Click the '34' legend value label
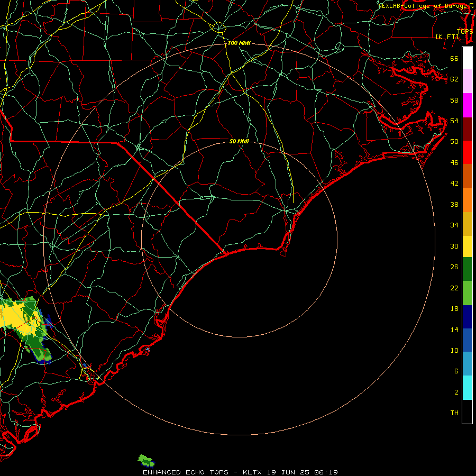 tap(454, 225)
